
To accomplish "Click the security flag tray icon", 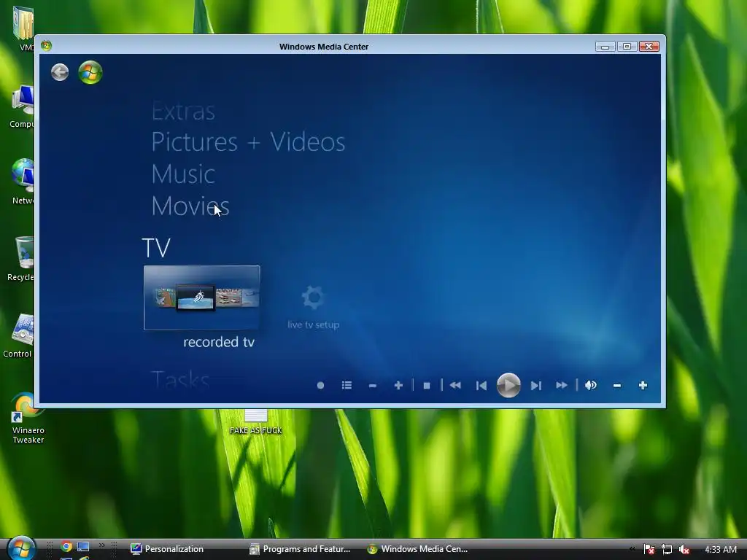I will click(x=649, y=549).
